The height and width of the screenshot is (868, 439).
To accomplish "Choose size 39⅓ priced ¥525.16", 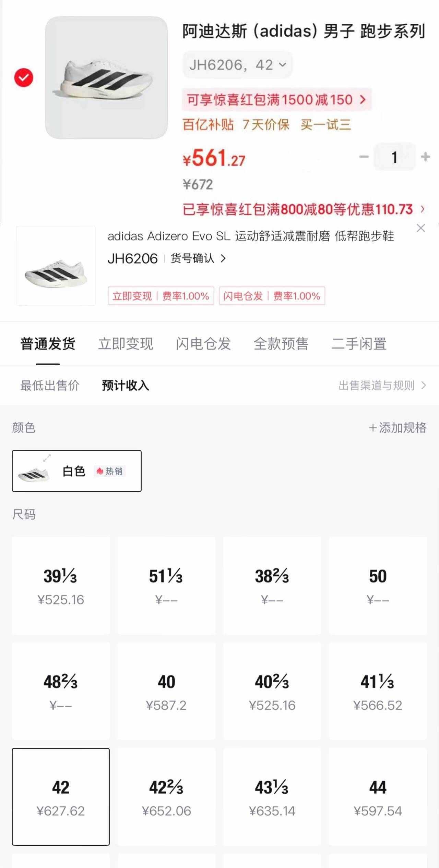I will 61,585.
